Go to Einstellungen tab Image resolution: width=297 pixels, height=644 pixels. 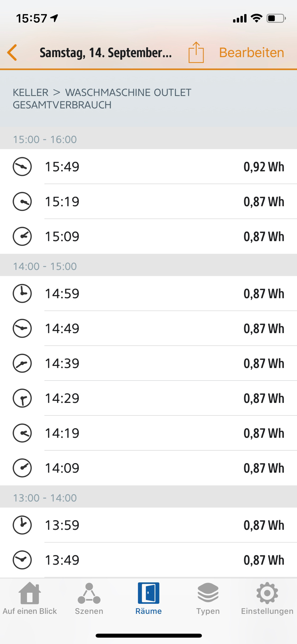pyautogui.click(x=267, y=599)
